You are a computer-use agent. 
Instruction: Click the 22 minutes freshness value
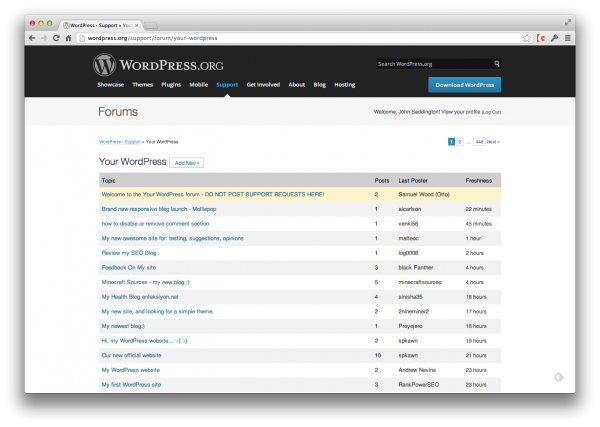(x=479, y=209)
